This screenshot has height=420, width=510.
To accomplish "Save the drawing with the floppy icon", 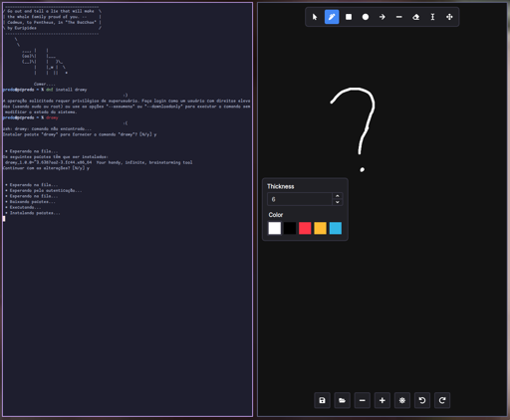I will tap(322, 400).
